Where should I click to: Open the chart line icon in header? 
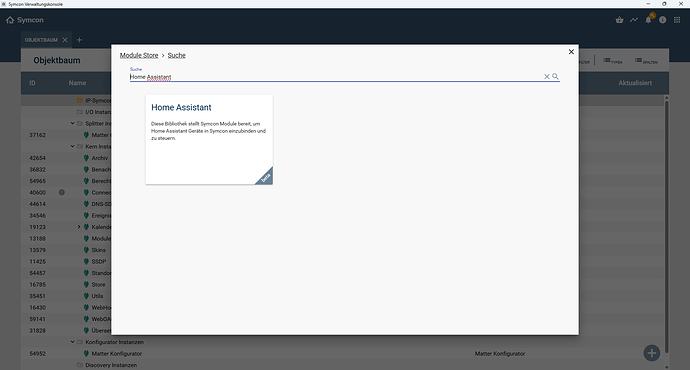pyautogui.click(x=634, y=20)
